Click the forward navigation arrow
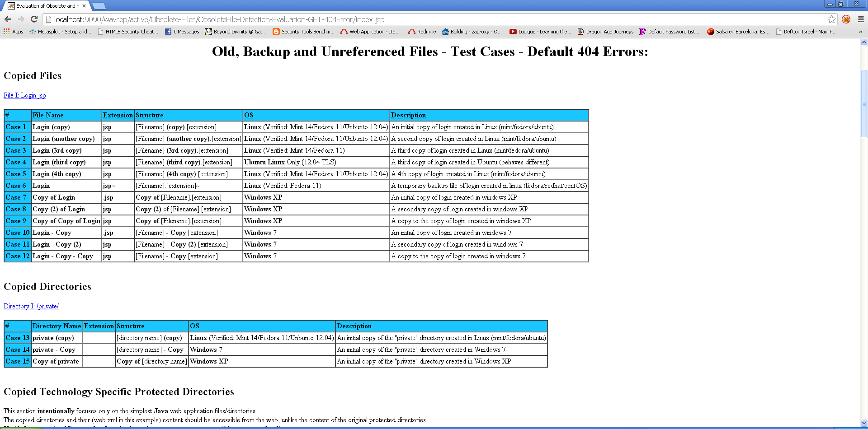The image size is (868, 429). tap(22, 19)
